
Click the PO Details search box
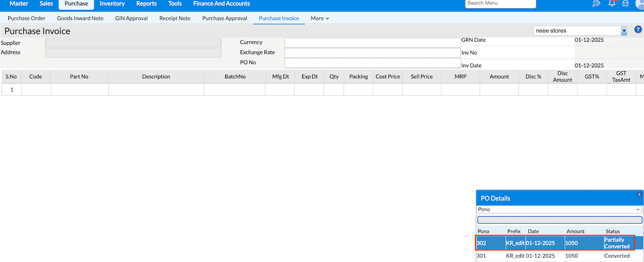(559, 220)
